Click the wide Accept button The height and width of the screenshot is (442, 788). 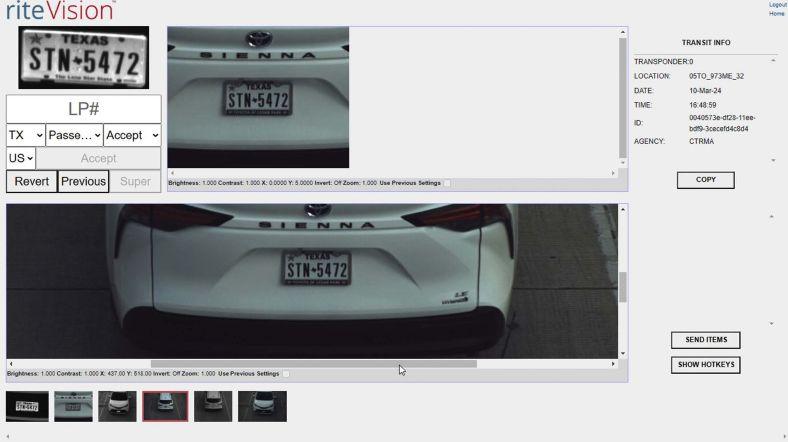(x=98, y=158)
